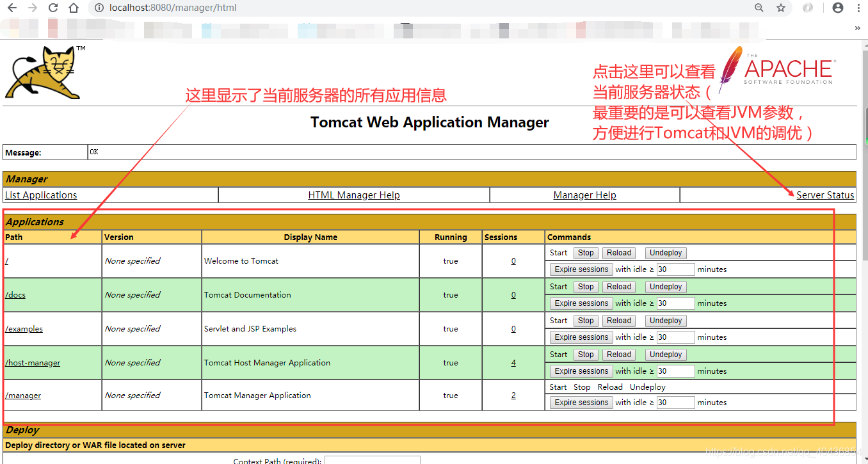Image resolution: width=868 pixels, height=464 pixels.
Task: Undeploy the Servlet and JSP Examples application
Action: click(666, 321)
